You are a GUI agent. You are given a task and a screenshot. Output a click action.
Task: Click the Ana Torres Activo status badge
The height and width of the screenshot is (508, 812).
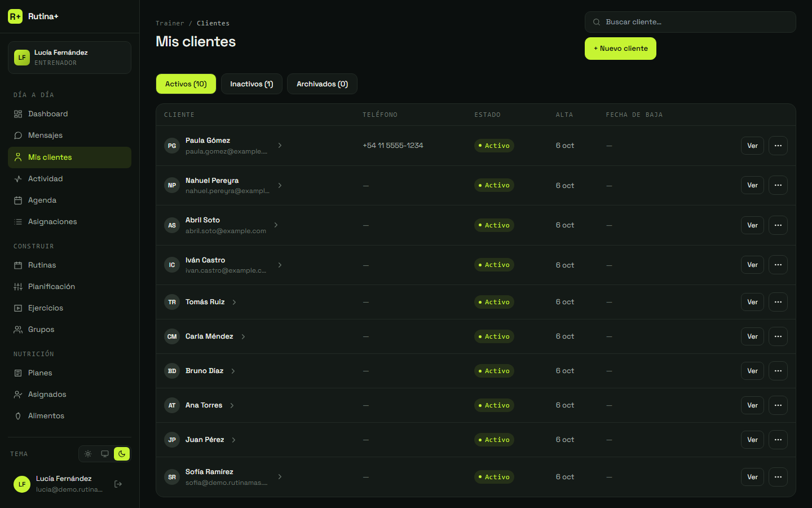click(494, 405)
